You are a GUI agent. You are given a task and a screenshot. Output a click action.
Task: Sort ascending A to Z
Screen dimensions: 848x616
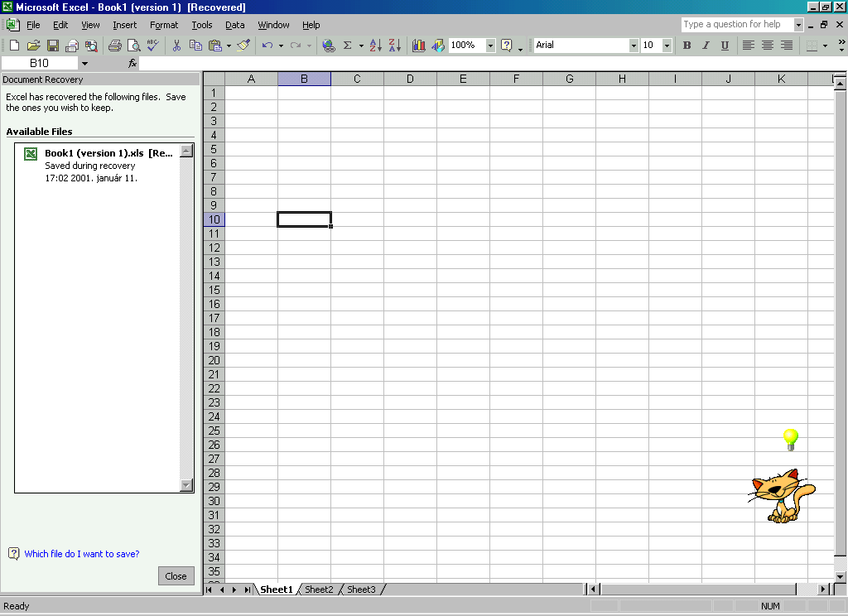pos(375,46)
